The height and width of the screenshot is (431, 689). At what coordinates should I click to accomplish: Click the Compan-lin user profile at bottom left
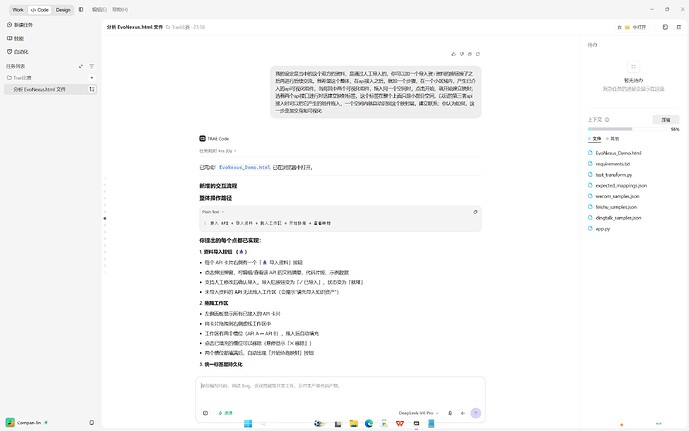(26, 423)
